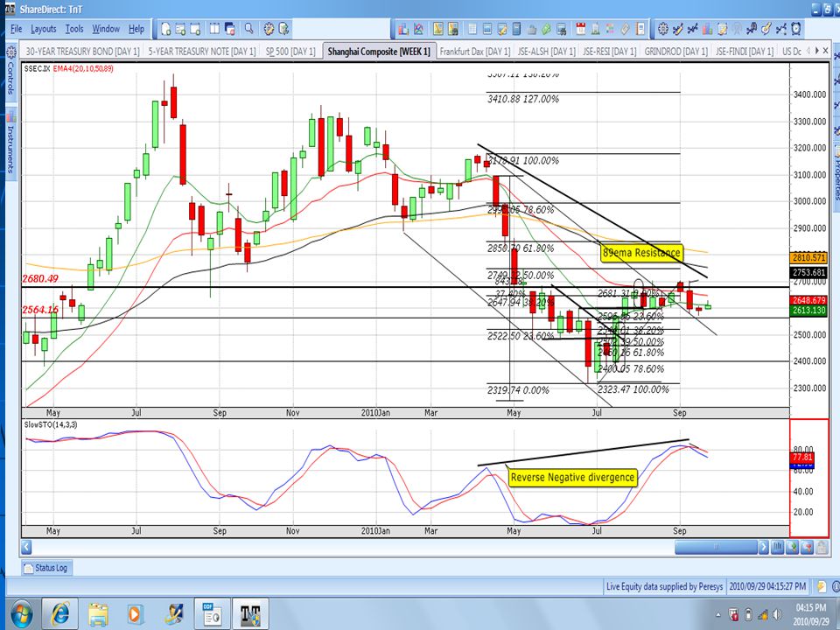Click the chart scrollbar left arrow
The height and width of the screenshot is (630, 840).
click(26, 547)
